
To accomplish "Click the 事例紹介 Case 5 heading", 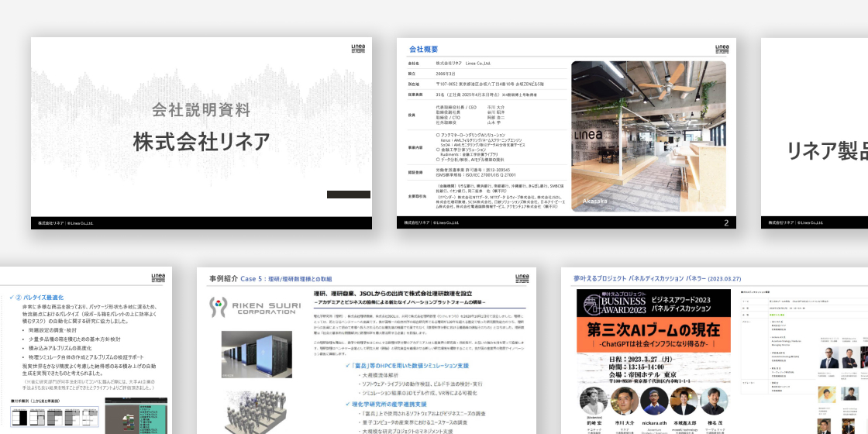I will coord(270,278).
